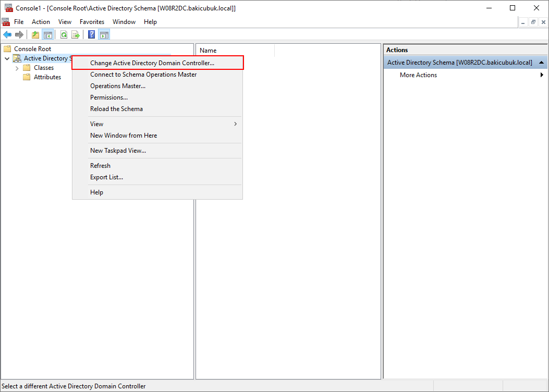The image size is (549, 392).
Task: Select Reload the Schema
Action: click(x=157, y=109)
